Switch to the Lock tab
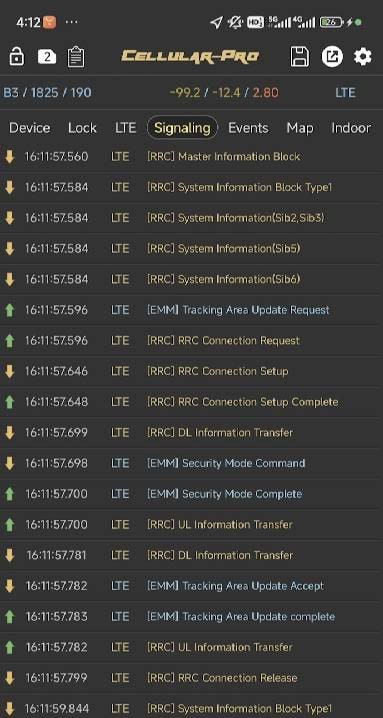The width and height of the screenshot is (383, 718). click(x=82, y=128)
